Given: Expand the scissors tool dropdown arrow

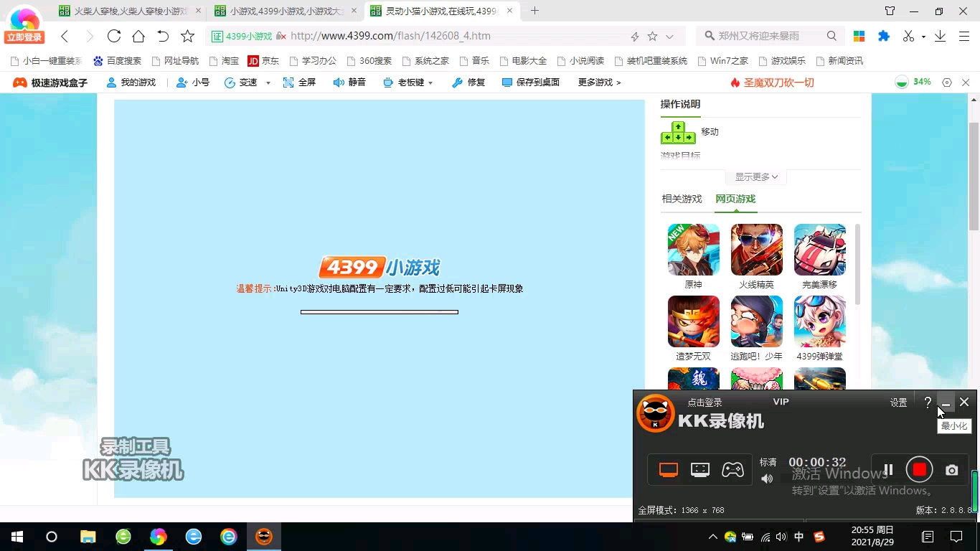Looking at the screenshot, I should coord(923,37).
